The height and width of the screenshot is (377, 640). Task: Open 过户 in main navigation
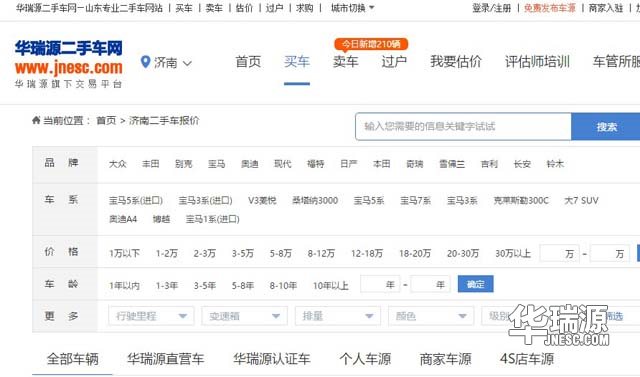click(394, 62)
